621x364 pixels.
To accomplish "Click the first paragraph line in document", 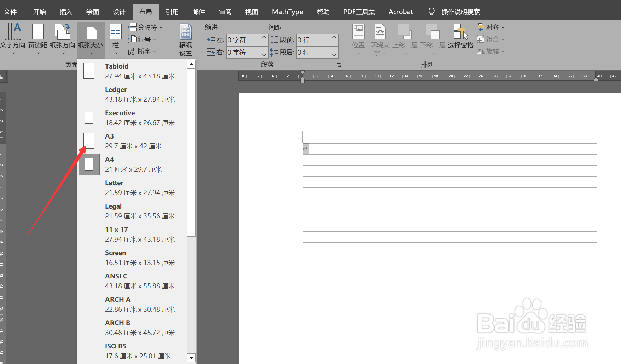I will tap(449, 149).
